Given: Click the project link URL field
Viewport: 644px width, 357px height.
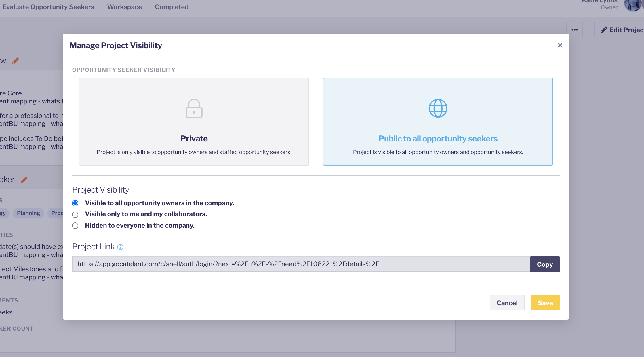Looking at the screenshot, I should pos(301,264).
